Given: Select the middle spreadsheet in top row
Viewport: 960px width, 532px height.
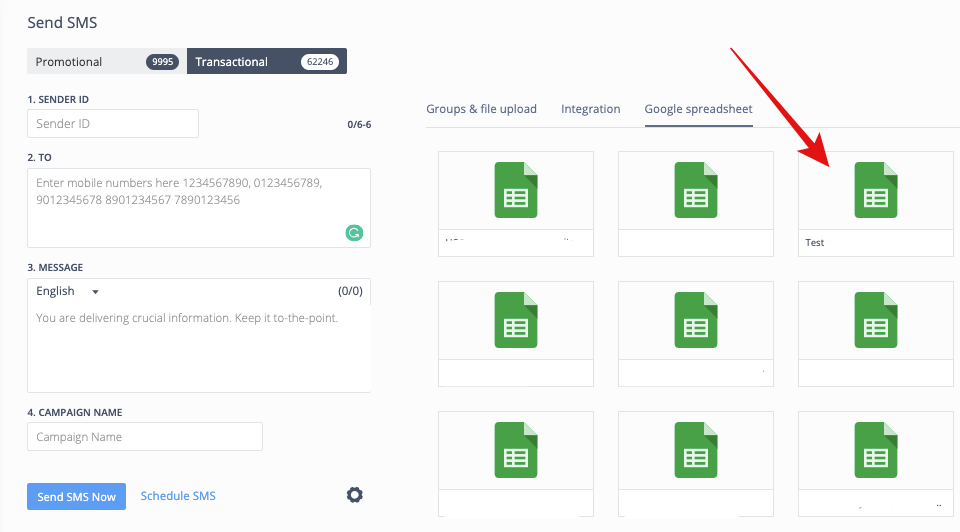Looking at the screenshot, I should (695, 190).
